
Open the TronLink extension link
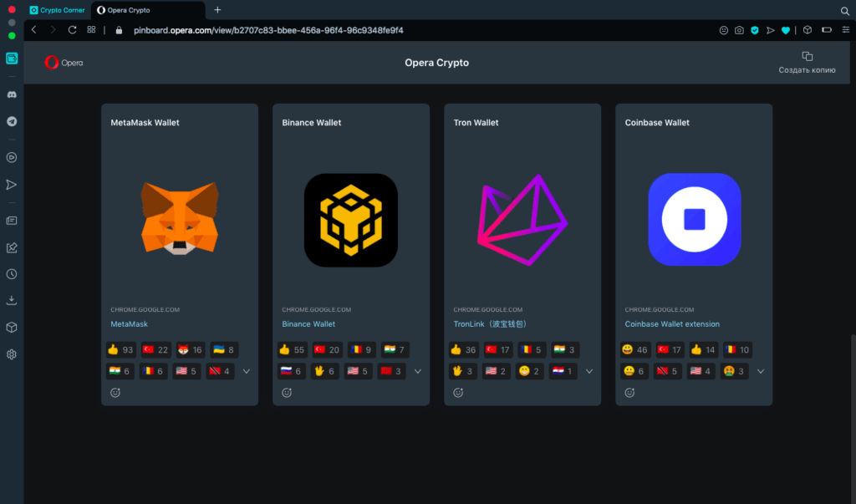click(490, 324)
